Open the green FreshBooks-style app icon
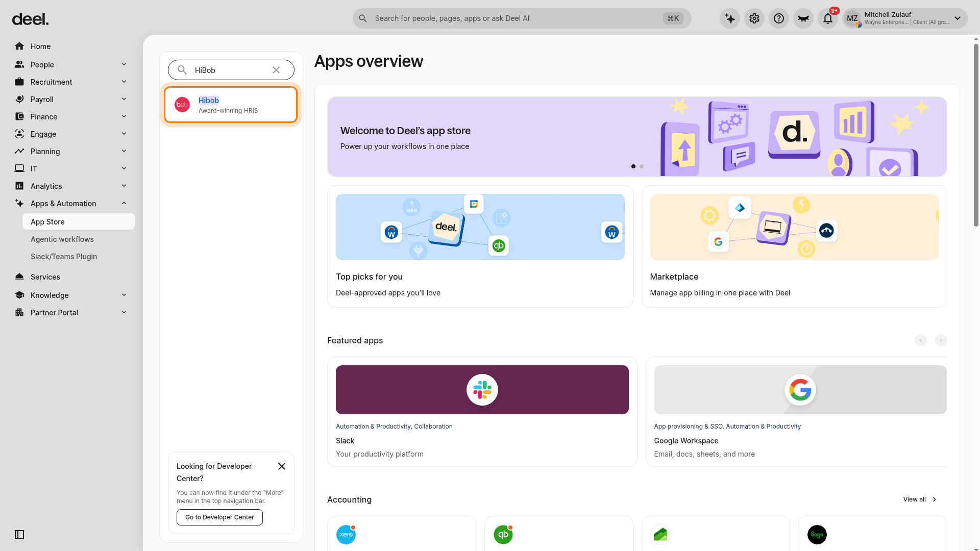Image resolution: width=980 pixels, height=551 pixels. tap(660, 535)
